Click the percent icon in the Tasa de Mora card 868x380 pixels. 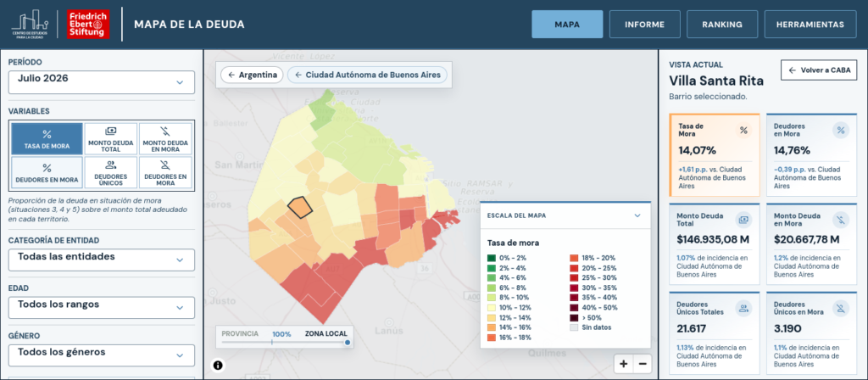click(744, 130)
